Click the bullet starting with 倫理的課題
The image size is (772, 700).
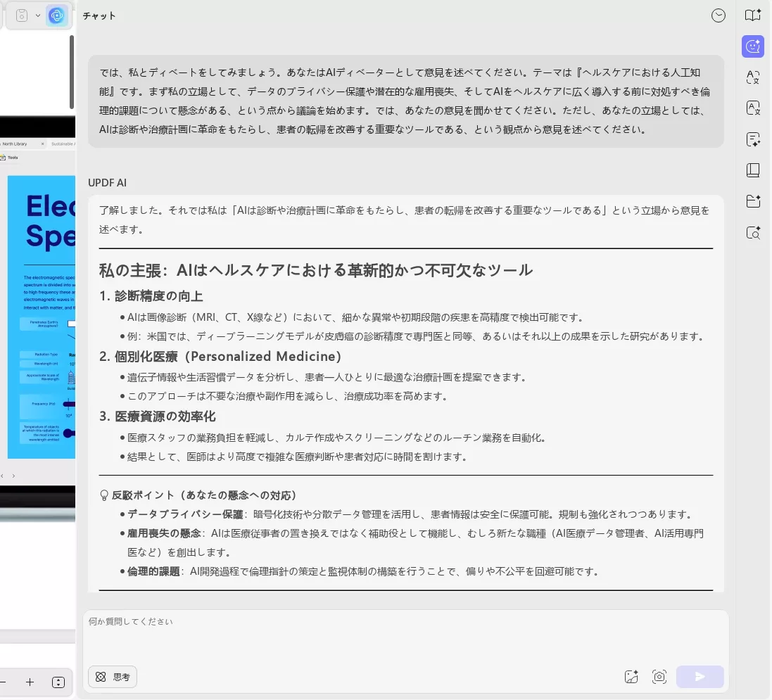click(360, 571)
